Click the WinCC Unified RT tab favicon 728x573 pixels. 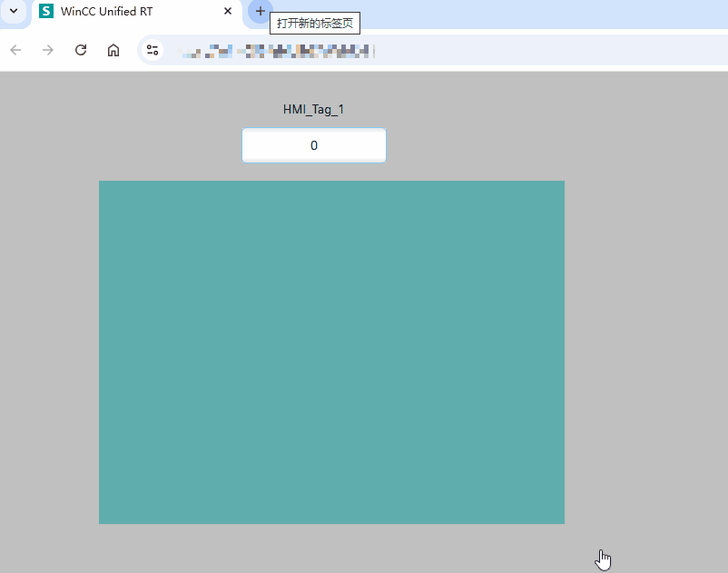pos(46,12)
